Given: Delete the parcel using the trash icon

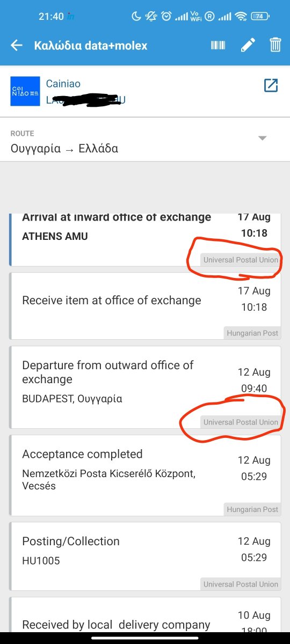Looking at the screenshot, I should click(275, 45).
